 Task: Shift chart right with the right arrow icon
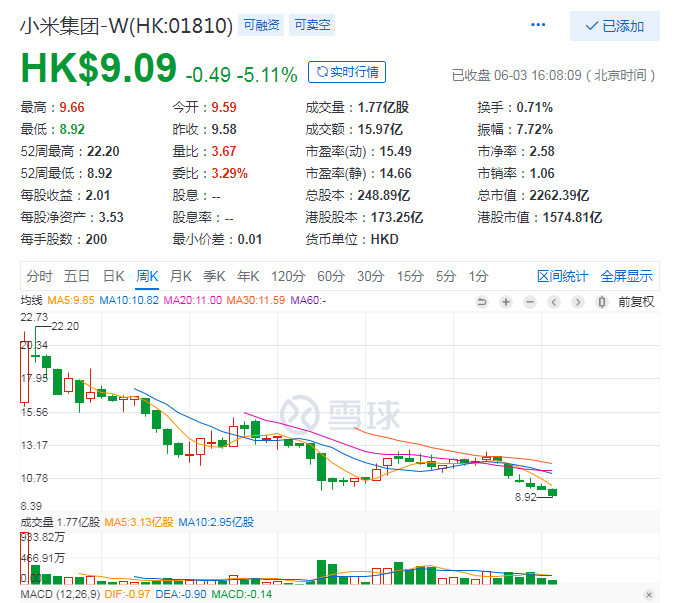(x=578, y=302)
